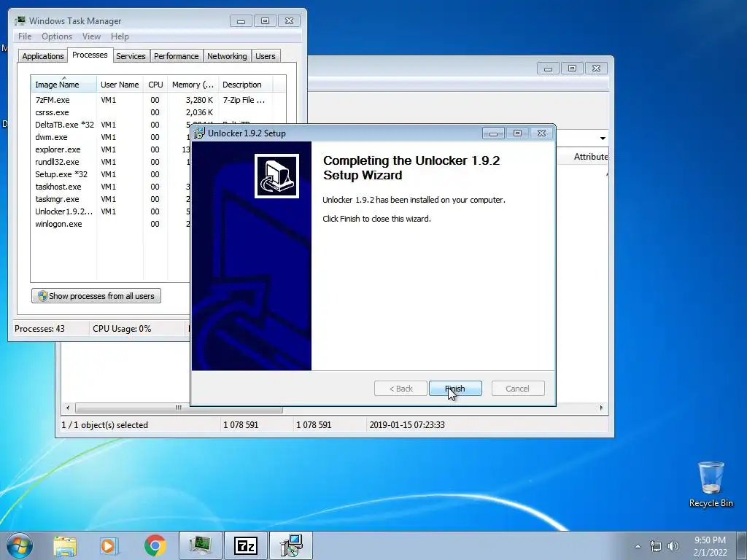Viewport: 747px width, 560px height.
Task: Open the Recycle Bin on desktop
Action: 711,484
